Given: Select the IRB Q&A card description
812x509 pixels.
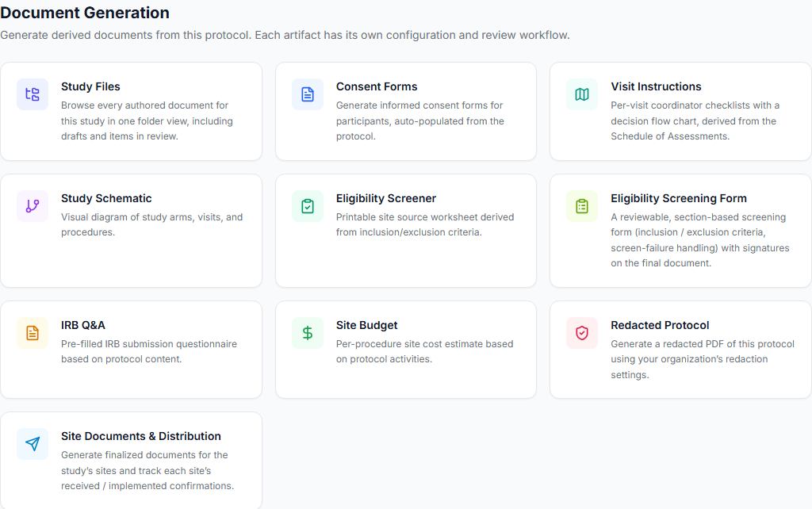Looking at the screenshot, I should [149, 351].
